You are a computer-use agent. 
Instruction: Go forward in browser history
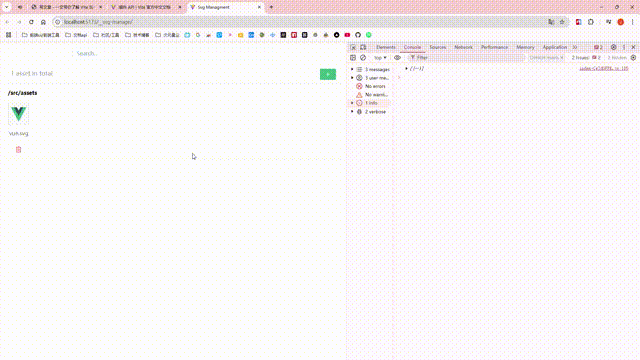19,22
